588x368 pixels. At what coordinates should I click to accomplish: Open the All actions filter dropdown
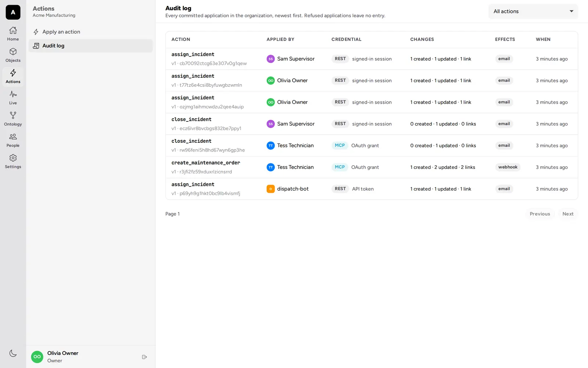coord(533,11)
